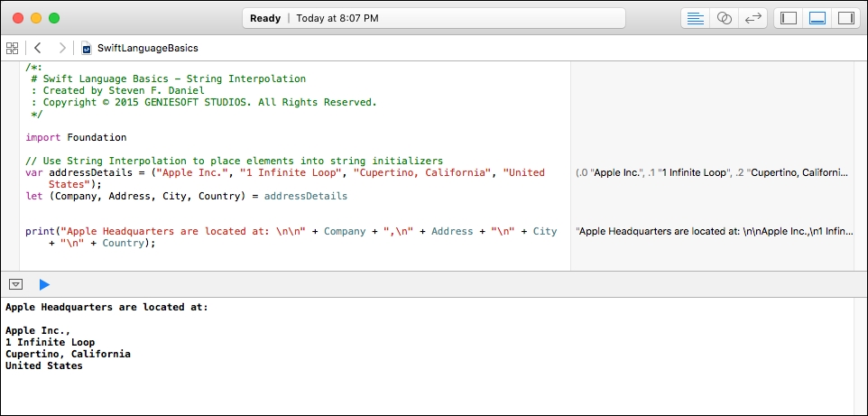Toggle the navigator panel
868x416 pixels.
click(x=789, y=18)
